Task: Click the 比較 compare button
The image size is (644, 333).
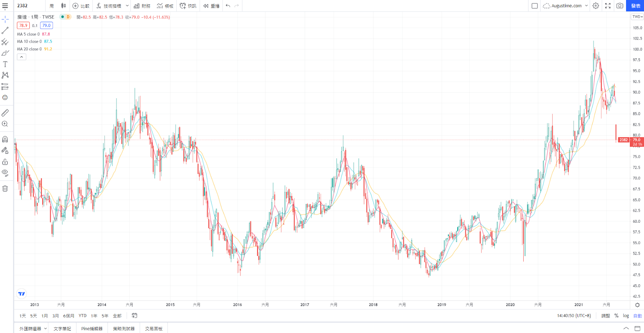Action: pyautogui.click(x=81, y=6)
